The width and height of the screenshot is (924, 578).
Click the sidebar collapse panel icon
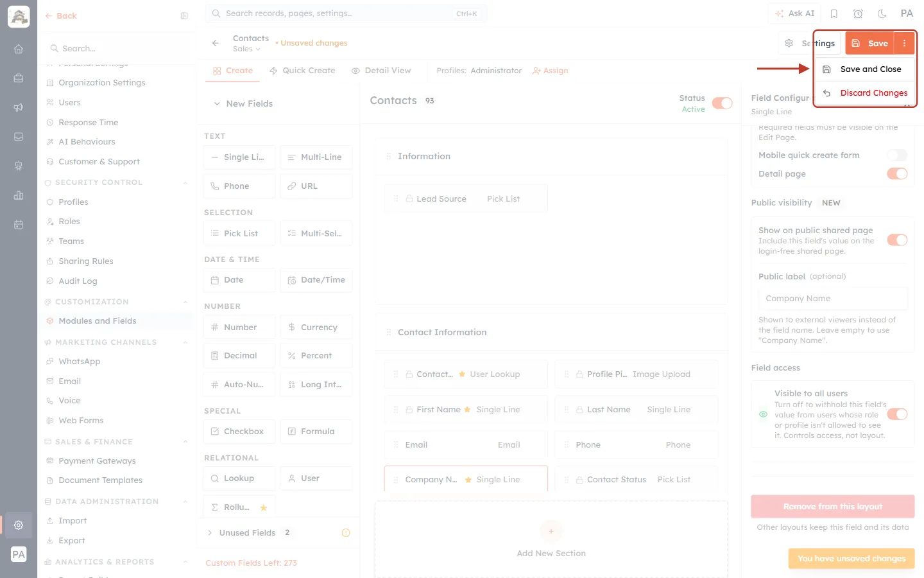click(184, 16)
